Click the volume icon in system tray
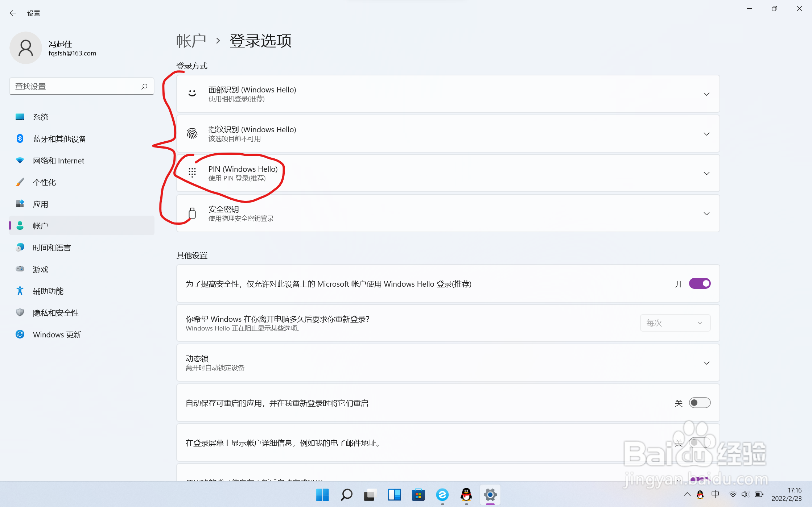This screenshot has width=812, height=507. (x=745, y=495)
